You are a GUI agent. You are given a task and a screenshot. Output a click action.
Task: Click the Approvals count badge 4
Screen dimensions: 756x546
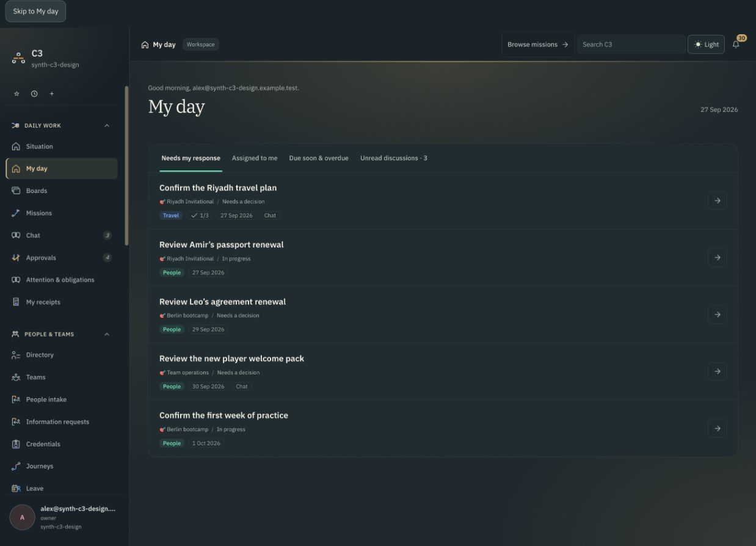pos(107,258)
